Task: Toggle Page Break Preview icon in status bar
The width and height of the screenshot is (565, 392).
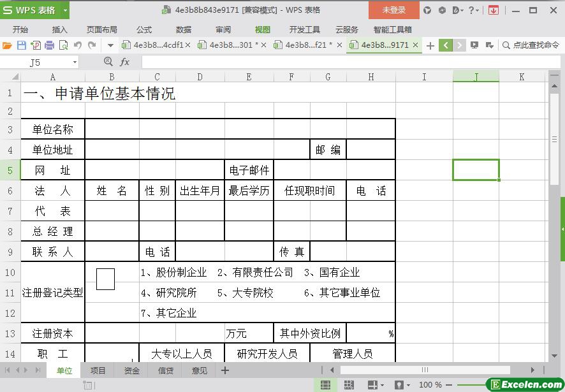Action: pyautogui.click(x=348, y=385)
